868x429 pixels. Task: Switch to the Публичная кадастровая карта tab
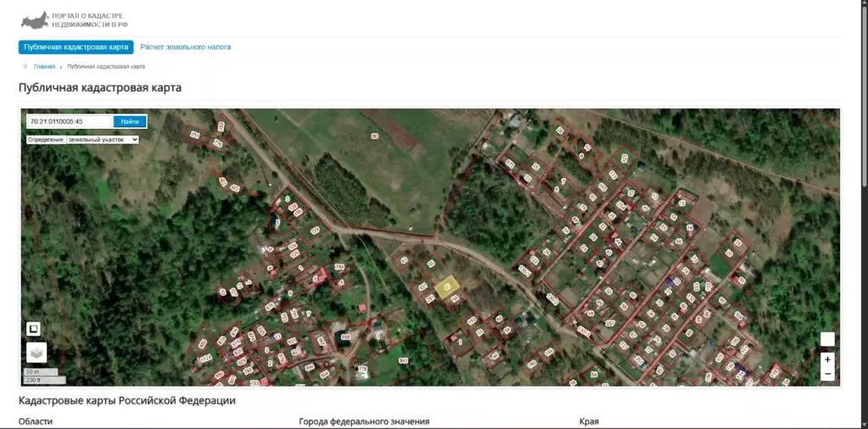tap(76, 47)
